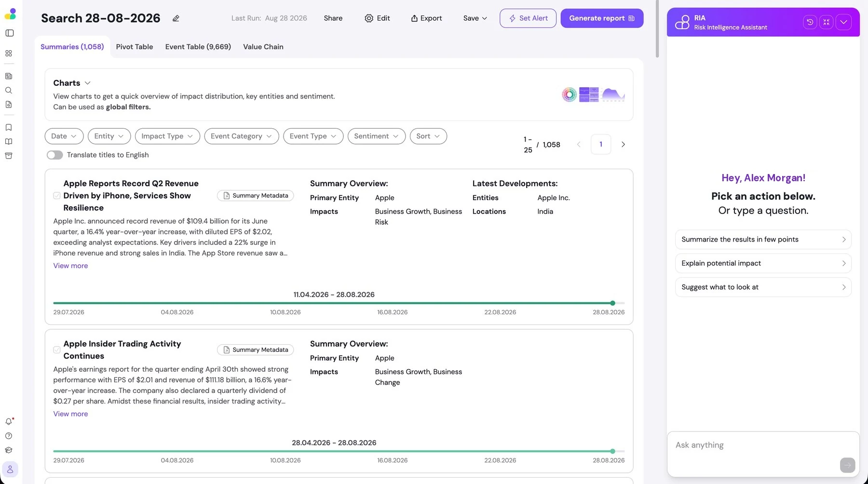Viewport: 868px width, 484px height.
Task: Click the Export button
Action: pyautogui.click(x=426, y=18)
